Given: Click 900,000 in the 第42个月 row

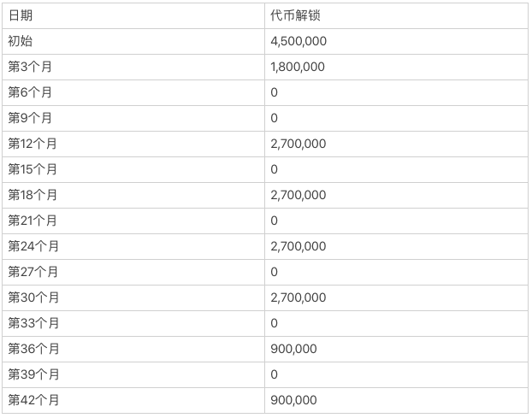Looking at the screenshot, I should [293, 400].
